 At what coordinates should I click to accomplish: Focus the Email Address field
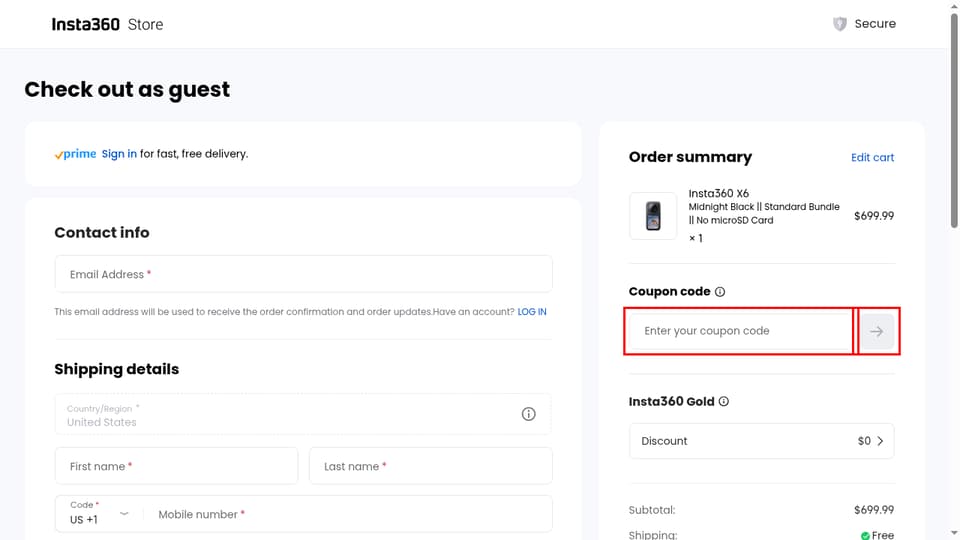[x=304, y=274]
